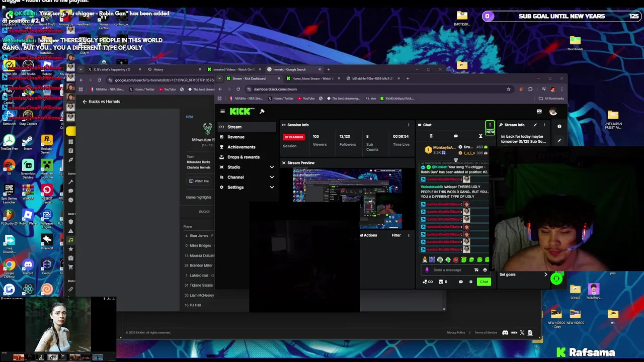This screenshot has width=644, height=362.
Task: Click green Chat send button
Action: [484, 282]
